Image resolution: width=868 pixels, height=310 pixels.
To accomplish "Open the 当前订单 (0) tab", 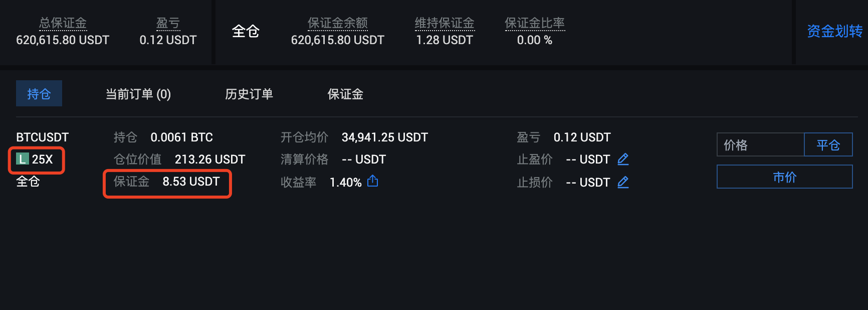I will point(138,94).
